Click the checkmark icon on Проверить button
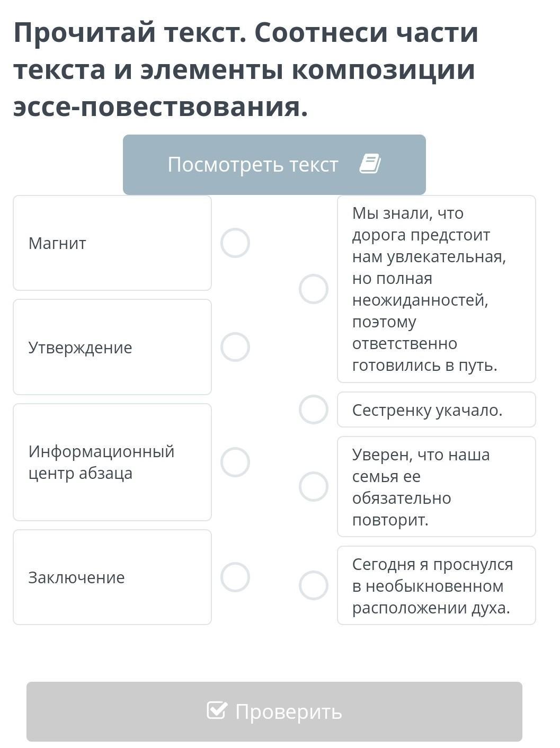The height and width of the screenshot is (748, 560). pos(217,710)
